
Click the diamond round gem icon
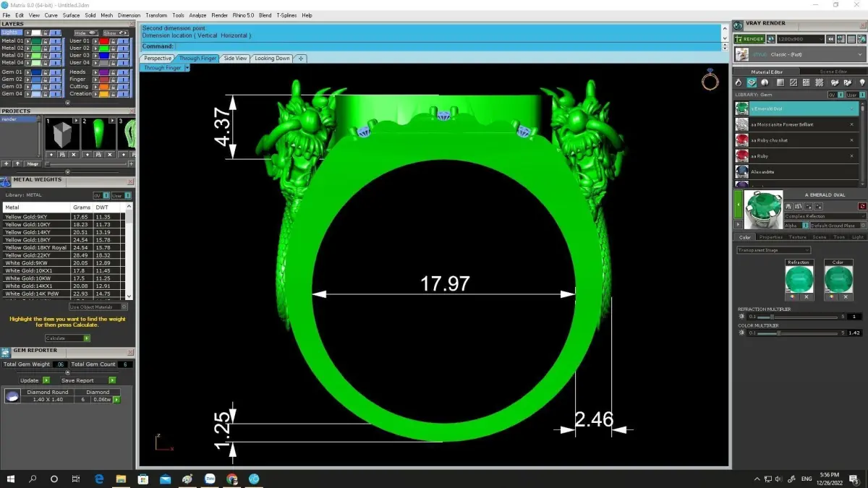click(x=12, y=395)
